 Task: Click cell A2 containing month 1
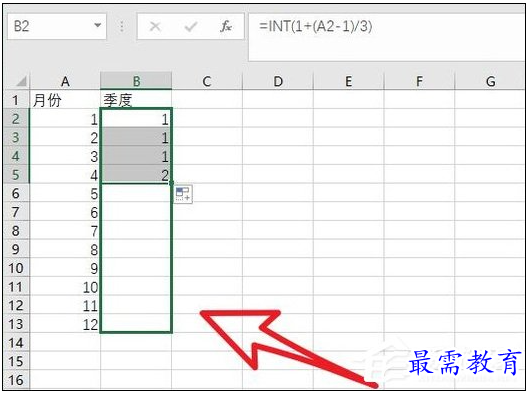coord(65,118)
